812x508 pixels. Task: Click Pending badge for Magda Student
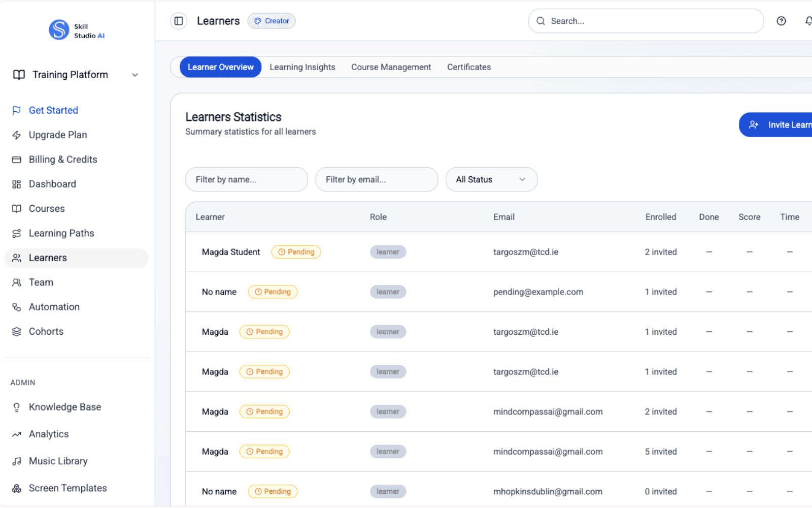296,252
